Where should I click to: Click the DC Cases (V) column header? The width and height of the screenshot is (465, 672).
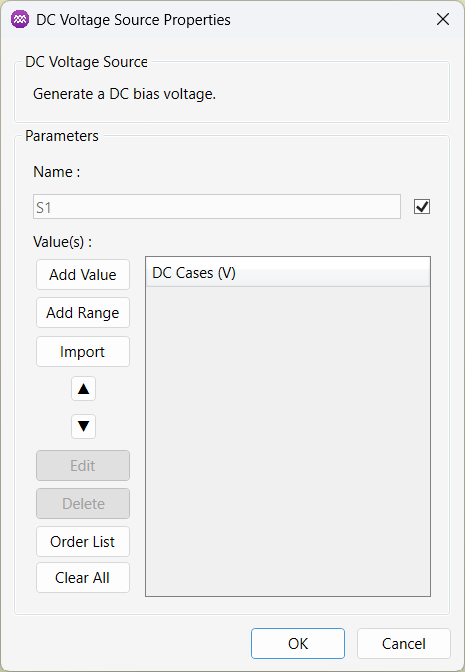point(288,273)
